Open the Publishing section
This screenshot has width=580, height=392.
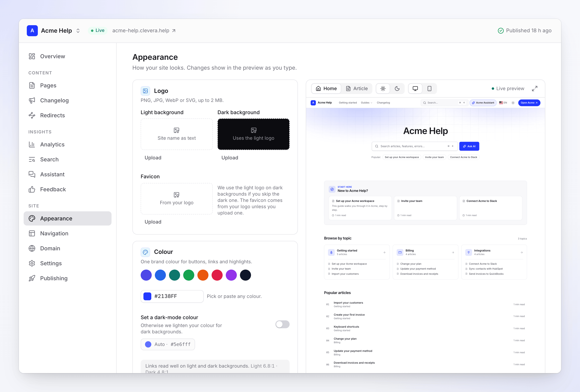[67, 278]
